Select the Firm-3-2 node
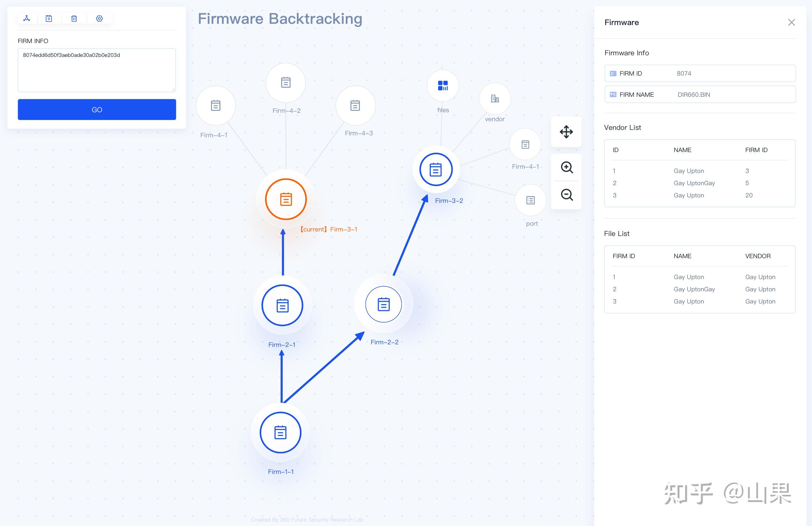The image size is (812, 526). pos(436,169)
